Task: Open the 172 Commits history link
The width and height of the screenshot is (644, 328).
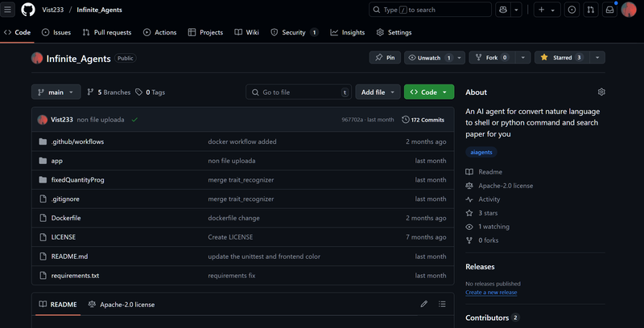Action: click(423, 120)
